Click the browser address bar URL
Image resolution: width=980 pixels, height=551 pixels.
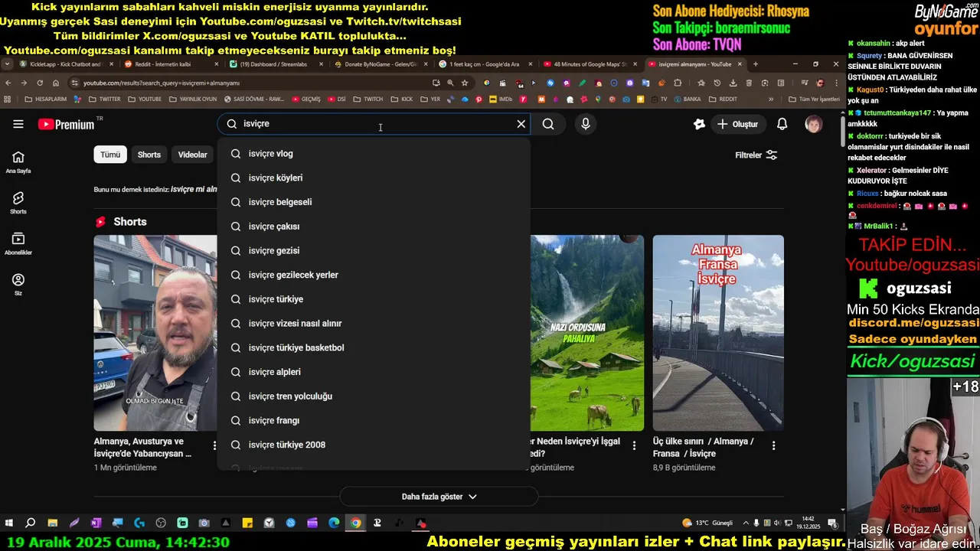coord(162,83)
